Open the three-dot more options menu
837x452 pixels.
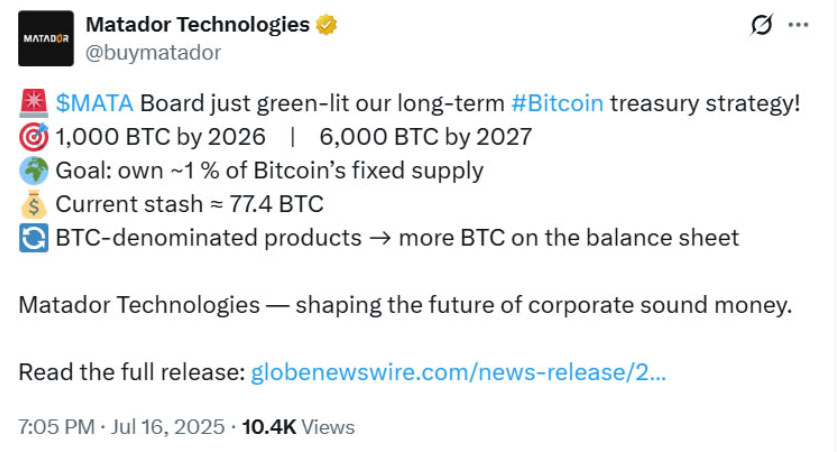coord(798,26)
